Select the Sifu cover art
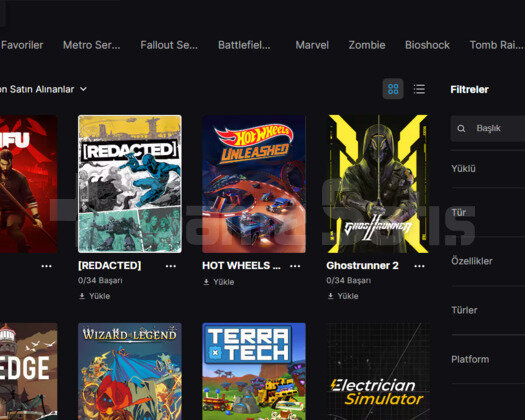This screenshot has width=525, height=420. click(28, 184)
